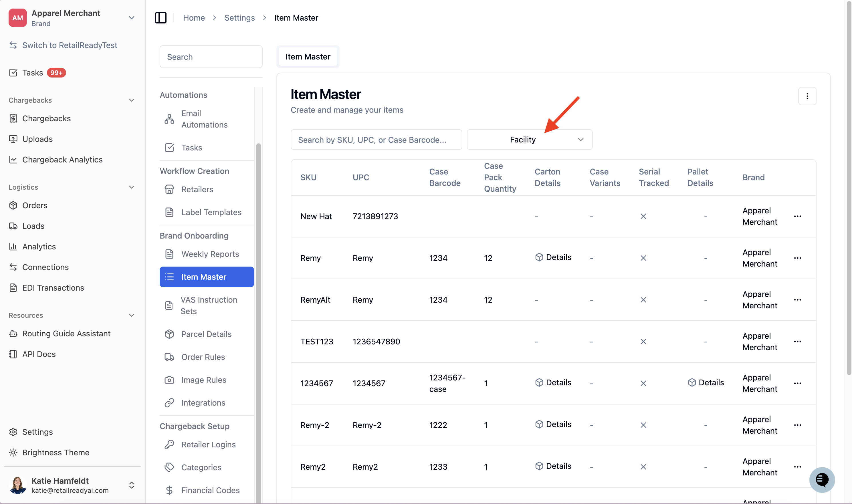Toggle Brightness Theme
The height and width of the screenshot is (504, 852).
point(49,453)
